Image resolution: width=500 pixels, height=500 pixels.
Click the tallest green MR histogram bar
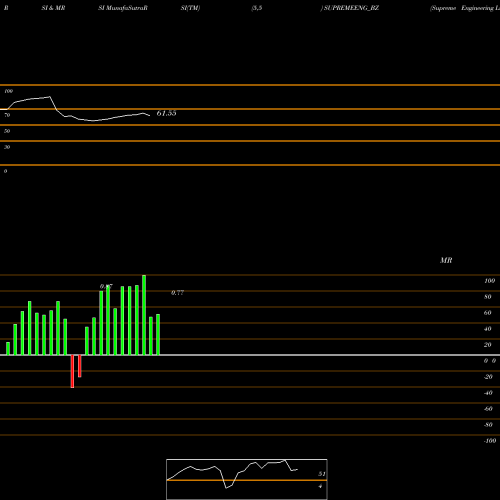coord(144,315)
